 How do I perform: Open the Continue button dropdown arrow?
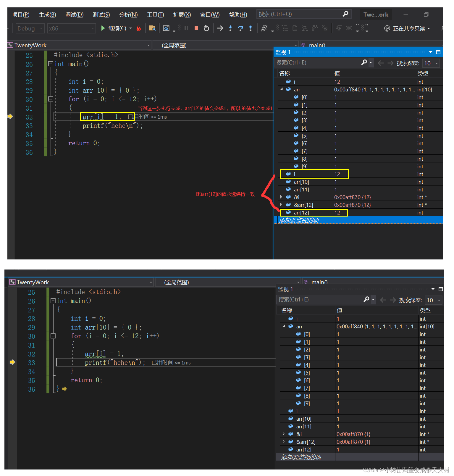point(130,28)
